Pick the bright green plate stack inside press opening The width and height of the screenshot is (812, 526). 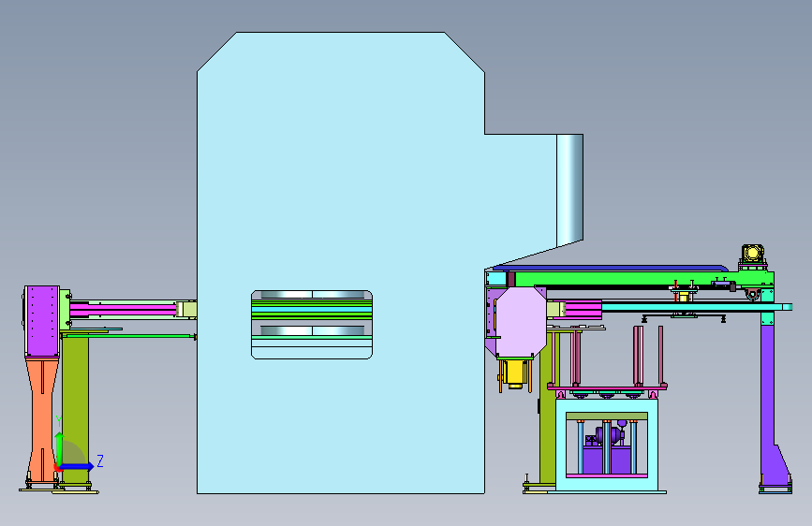tap(312, 309)
